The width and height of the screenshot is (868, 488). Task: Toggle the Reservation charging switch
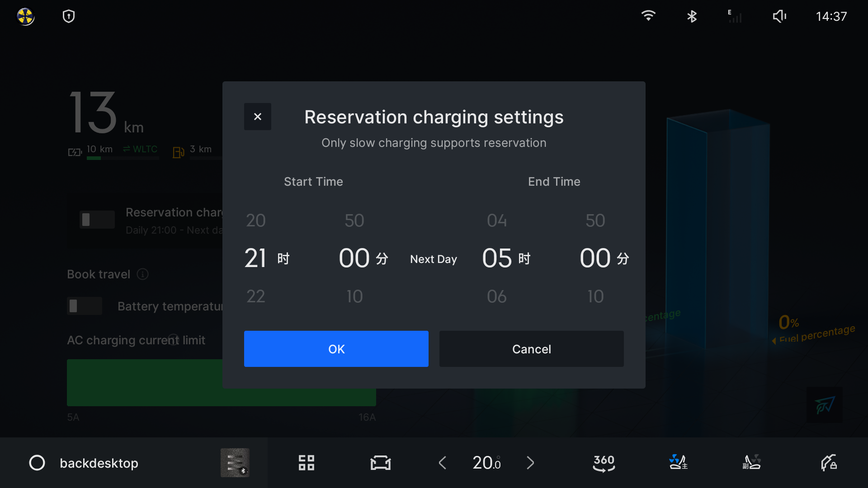[x=97, y=220]
